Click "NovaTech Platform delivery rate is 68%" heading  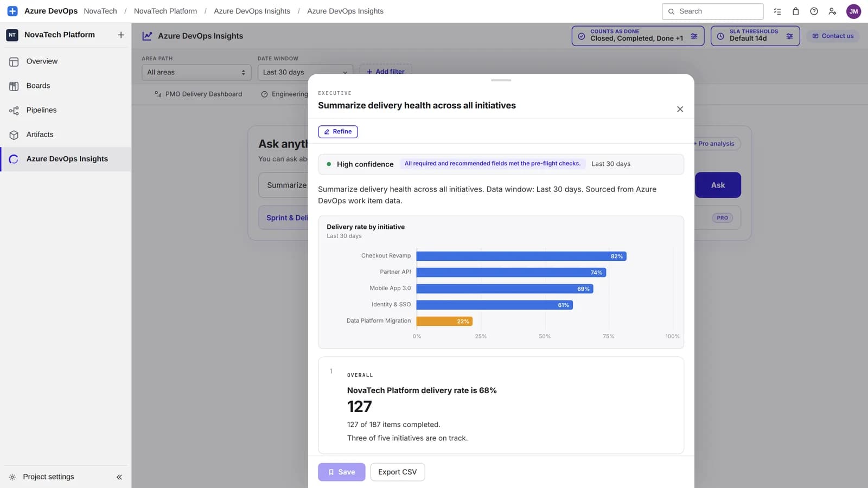tap(422, 390)
